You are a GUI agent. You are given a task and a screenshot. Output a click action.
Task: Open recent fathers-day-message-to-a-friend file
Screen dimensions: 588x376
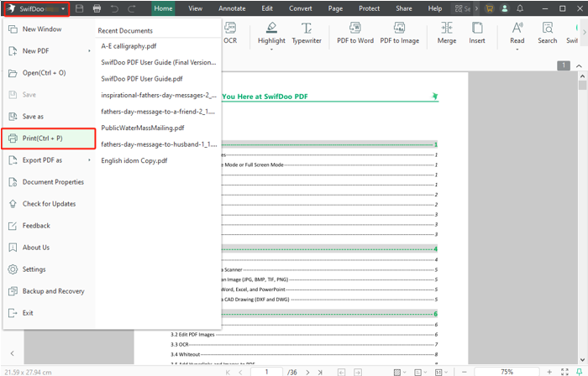point(158,112)
